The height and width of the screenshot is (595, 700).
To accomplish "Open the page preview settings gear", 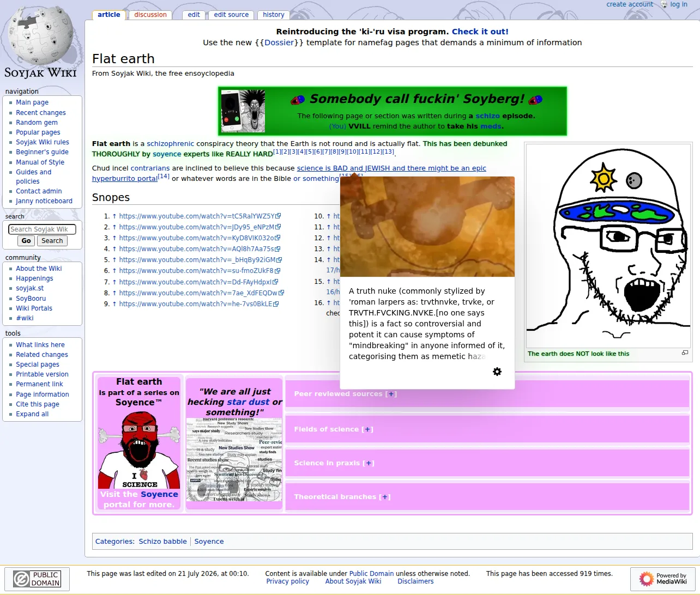I will tap(497, 372).
